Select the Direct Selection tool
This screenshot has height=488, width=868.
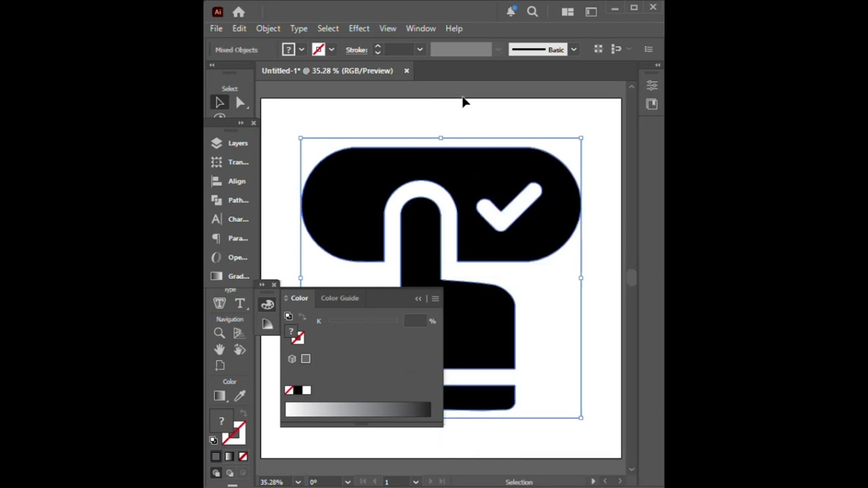(x=240, y=102)
